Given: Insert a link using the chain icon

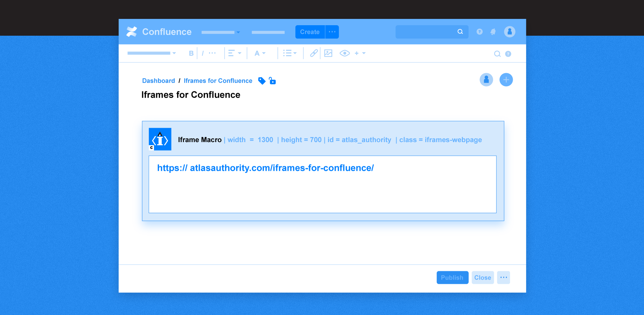Looking at the screenshot, I should (x=314, y=53).
